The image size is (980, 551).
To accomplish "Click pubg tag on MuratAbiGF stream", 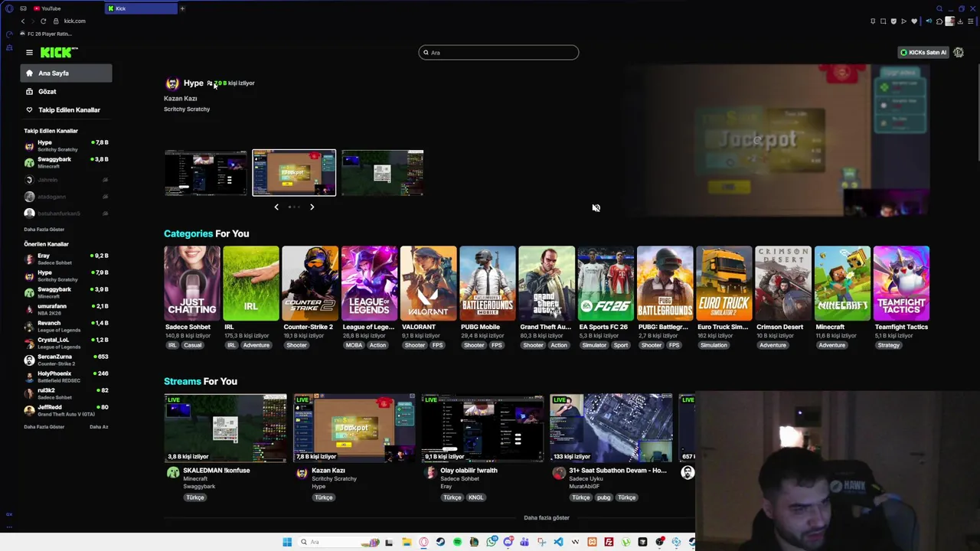I will click(604, 497).
